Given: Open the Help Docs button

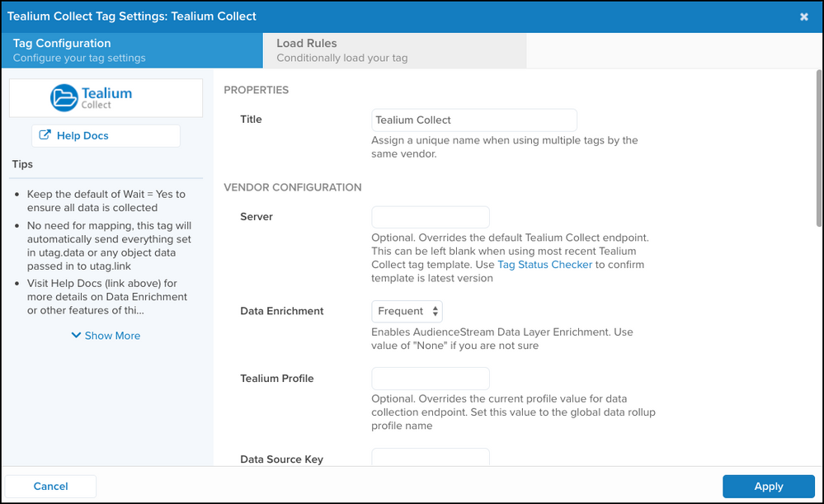Looking at the screenshot, I should [106, 135].
